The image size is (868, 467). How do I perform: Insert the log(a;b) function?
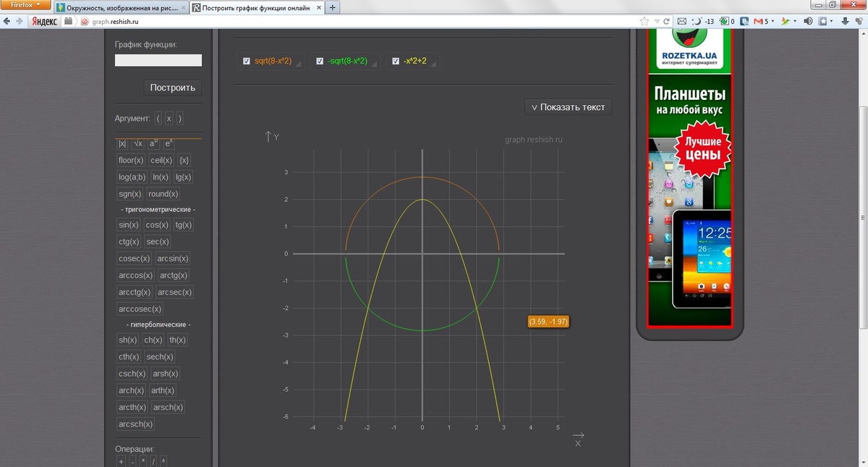coord(132,177)
